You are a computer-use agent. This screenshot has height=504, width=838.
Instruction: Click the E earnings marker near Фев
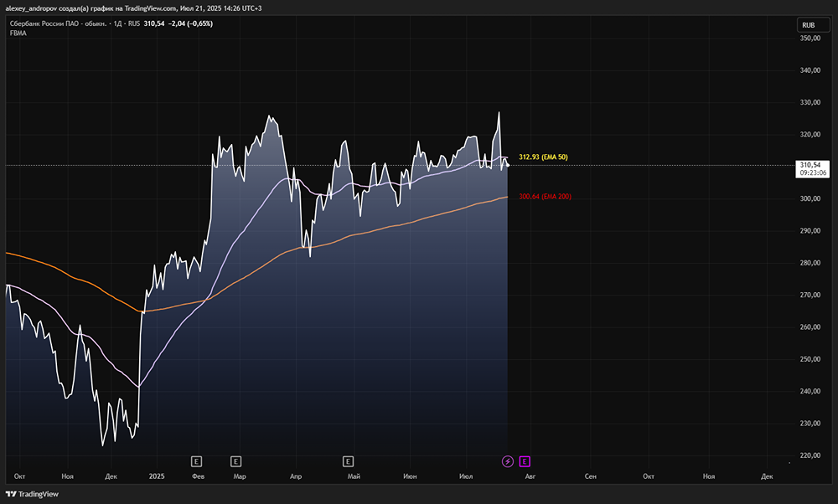click(x=196, y=461)
